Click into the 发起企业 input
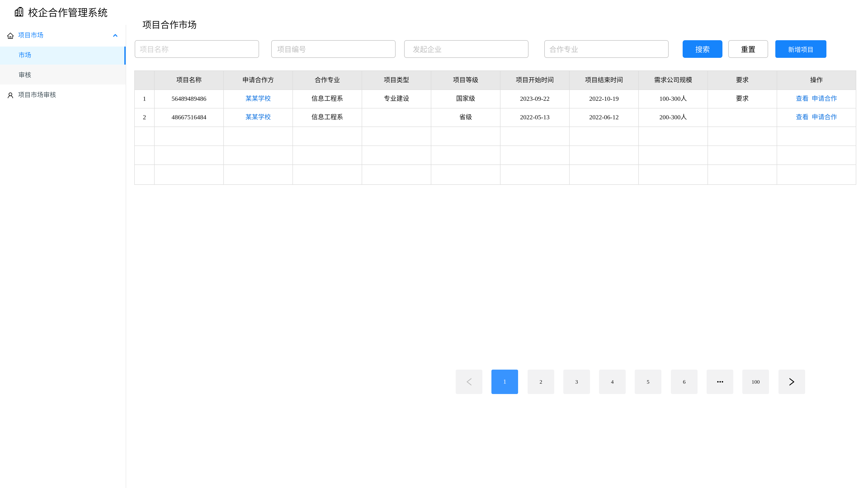Screen dimensions: 868x488 tap(466, 49)
